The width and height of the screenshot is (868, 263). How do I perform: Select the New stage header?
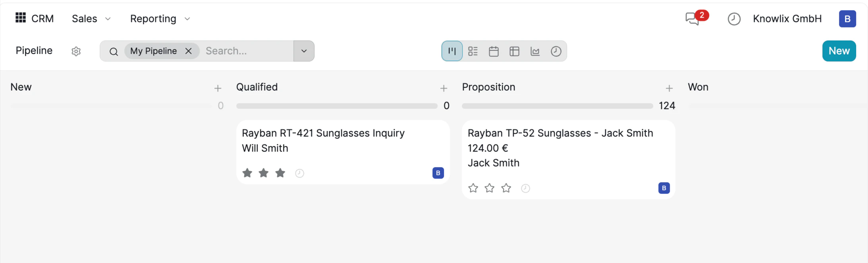21,87
